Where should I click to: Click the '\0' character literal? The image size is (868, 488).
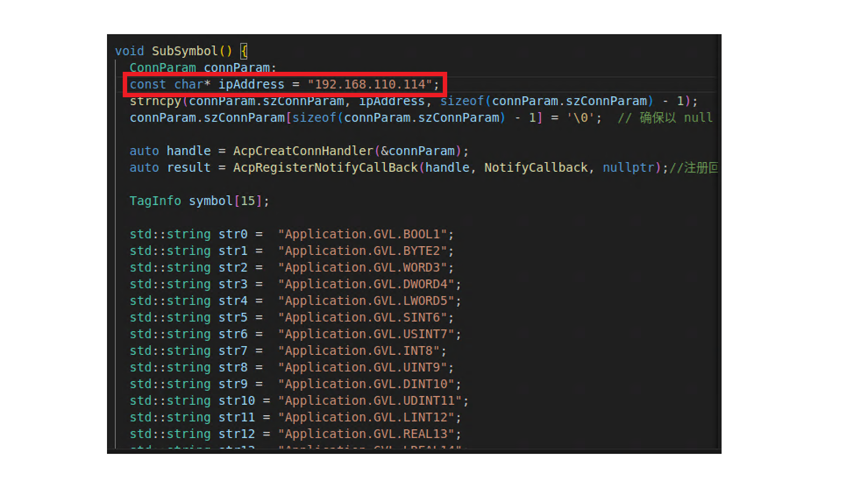point(580,118)
